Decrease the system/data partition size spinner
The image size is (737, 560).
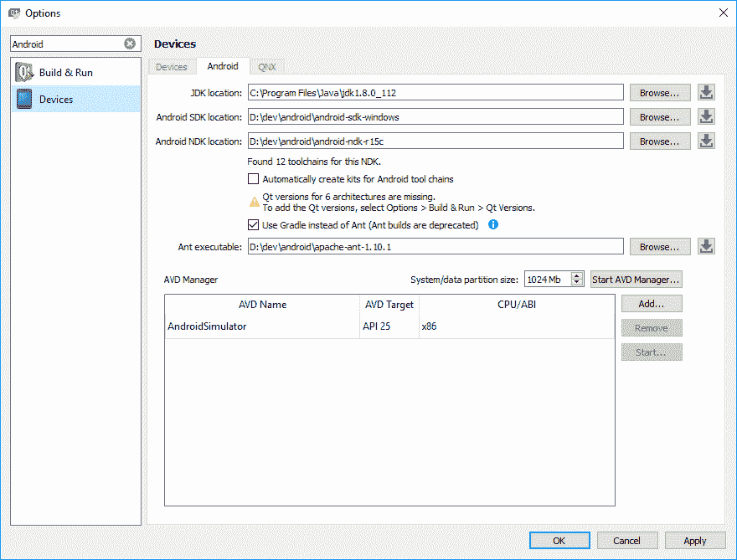point(578,283)
